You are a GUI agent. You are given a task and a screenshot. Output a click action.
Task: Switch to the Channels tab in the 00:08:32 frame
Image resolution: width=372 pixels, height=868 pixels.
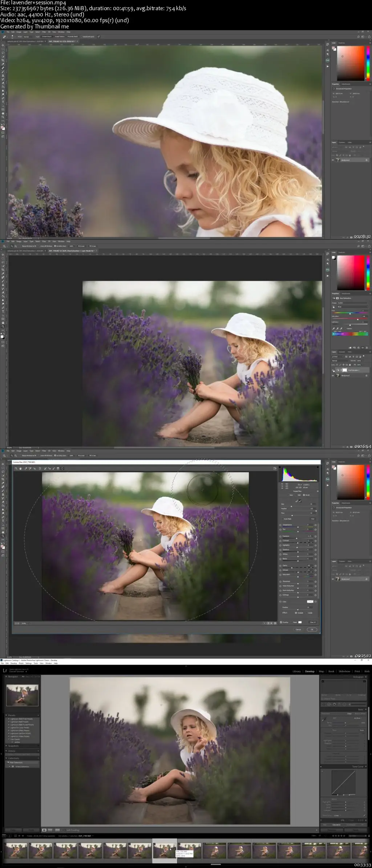pos(342,143)
